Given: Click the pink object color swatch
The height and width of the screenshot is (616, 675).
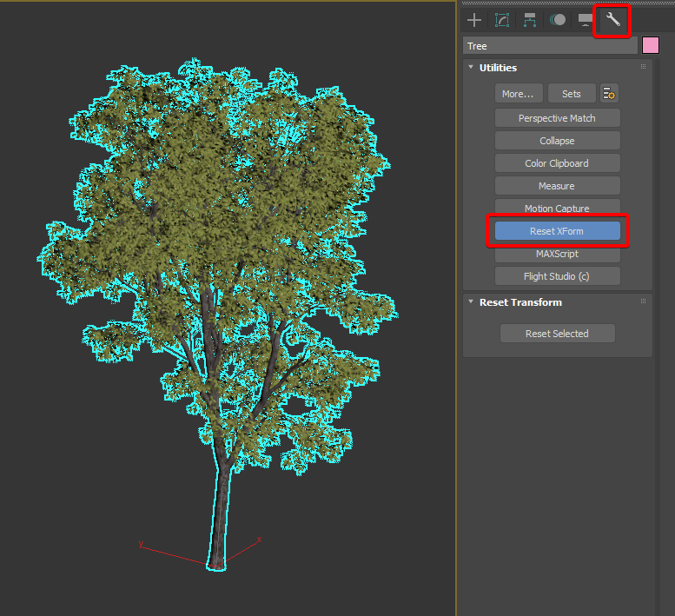Looking at the screenshot, I should point(650,46).
